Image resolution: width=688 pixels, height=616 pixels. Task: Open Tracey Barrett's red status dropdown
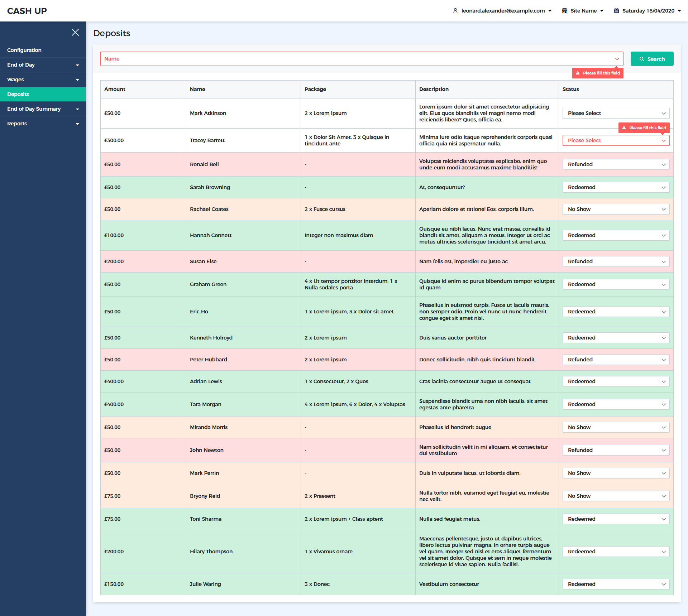616,140
